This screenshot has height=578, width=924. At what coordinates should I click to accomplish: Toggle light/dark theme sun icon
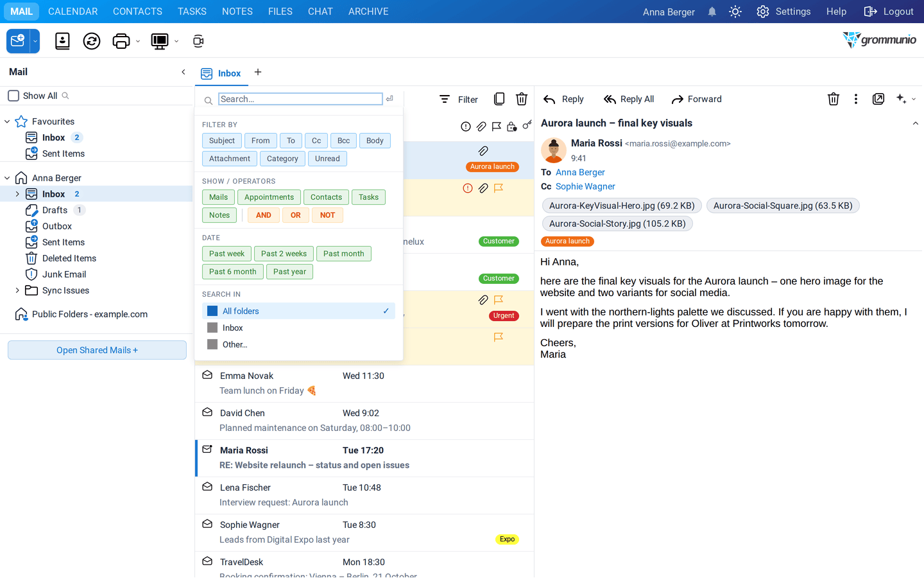click(735, 12)
